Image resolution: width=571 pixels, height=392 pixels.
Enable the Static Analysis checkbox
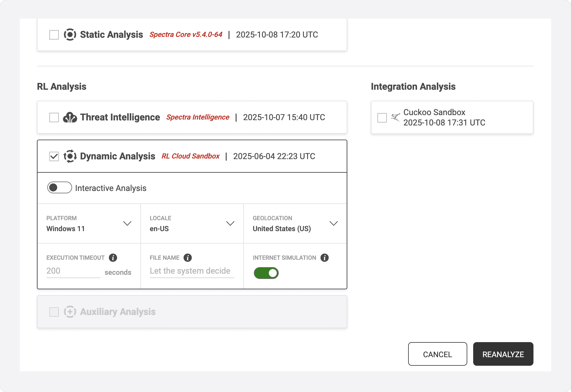tap(54, 35)
